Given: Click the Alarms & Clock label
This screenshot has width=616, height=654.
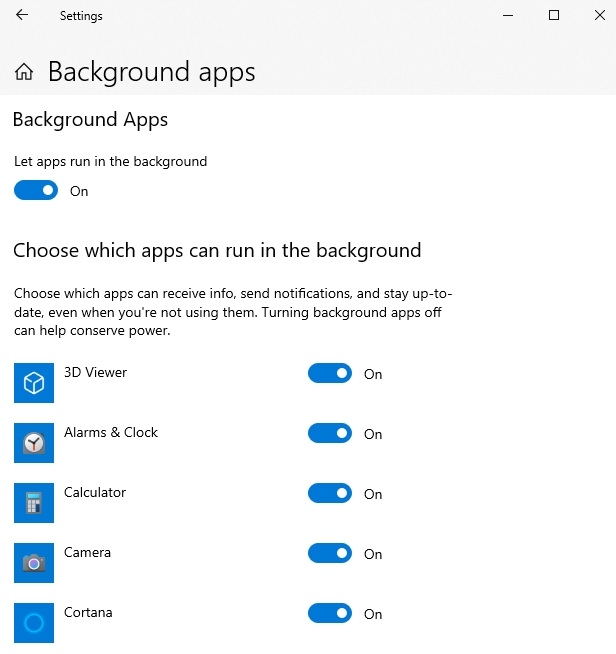Looking at the screenshot, I should click(x=111, y=432).
